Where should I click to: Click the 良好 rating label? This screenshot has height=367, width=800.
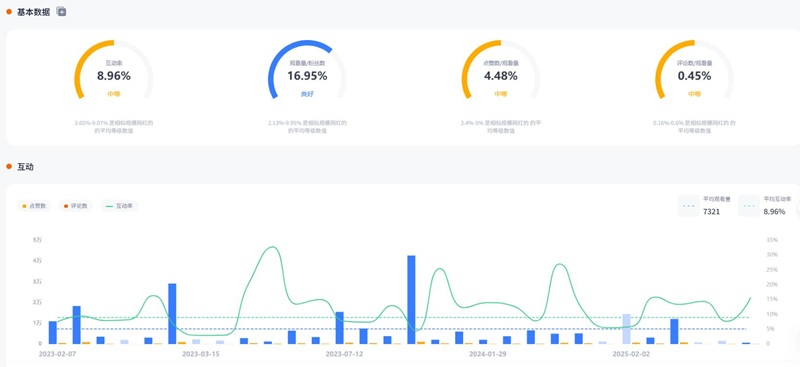[307, 94]
